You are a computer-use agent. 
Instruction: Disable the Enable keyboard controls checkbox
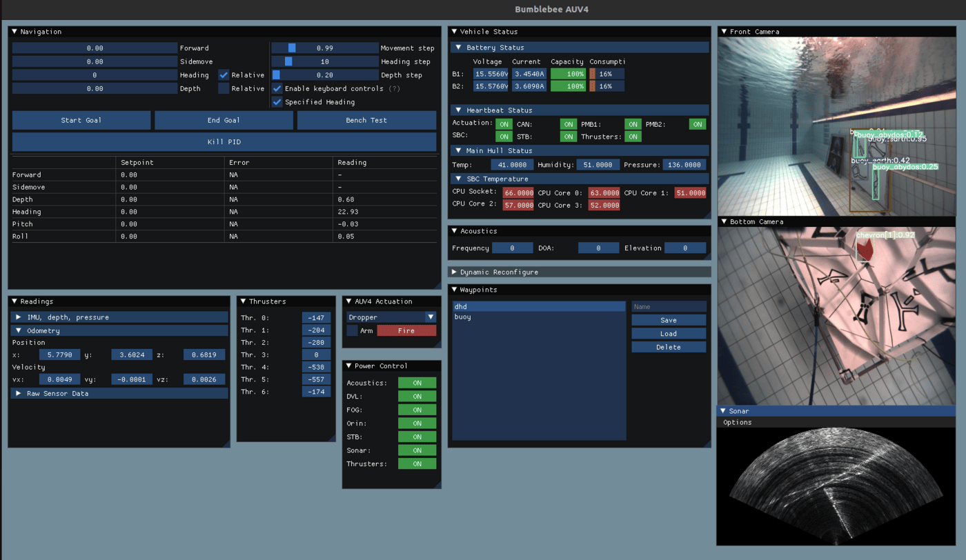(x=277, y=88)
